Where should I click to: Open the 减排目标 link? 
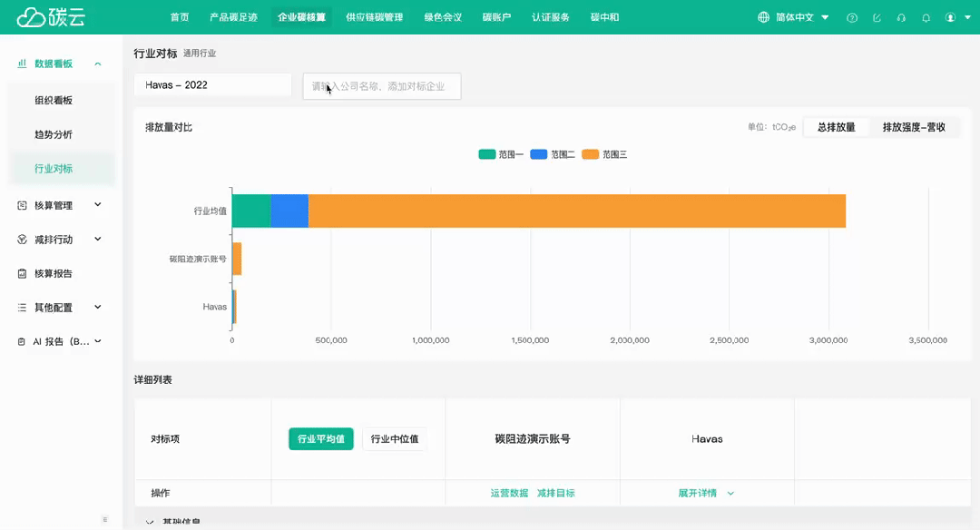coord(555,493)
